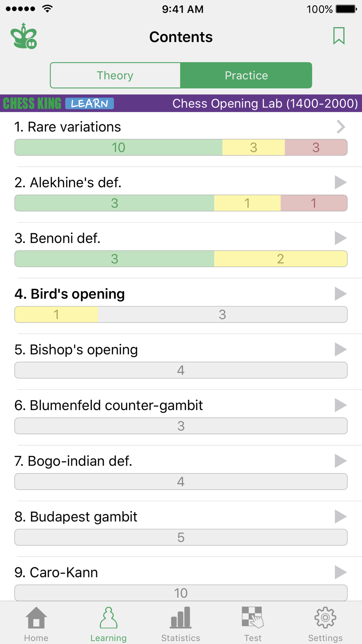Start Bird's opening with play arrow
This screenshot has width=362, height=644.
tap(340, 294)
